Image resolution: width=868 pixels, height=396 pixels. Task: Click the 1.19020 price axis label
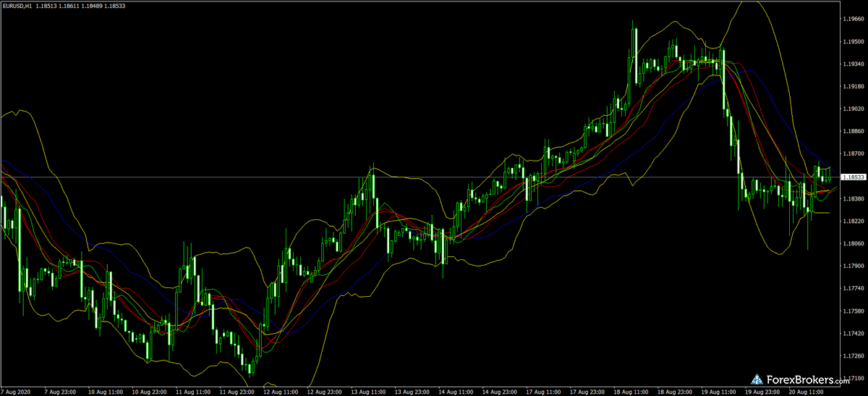point(851,109)
